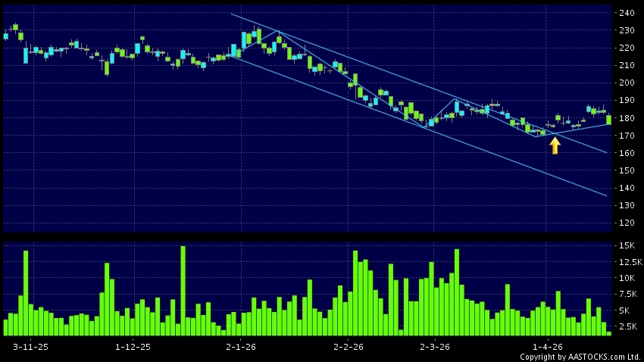Image resolution: width=644 pixels, height=362 pixels.
Task: Click the tallest volume bar in the chart
Action: click(x=183, y=290)
